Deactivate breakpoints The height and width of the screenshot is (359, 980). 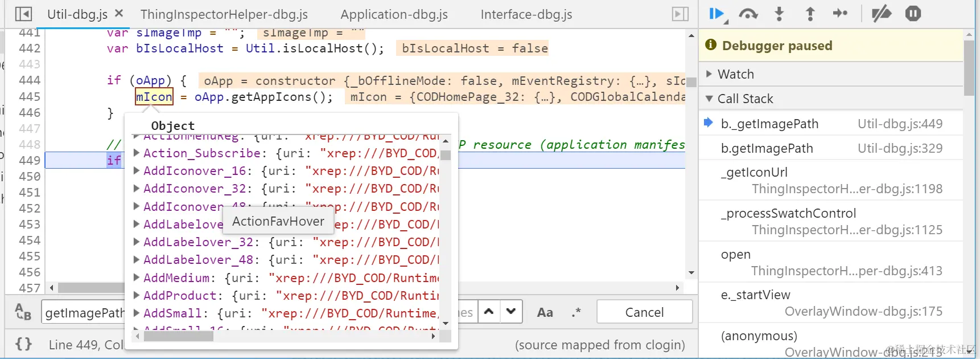(x=882, y=14)
